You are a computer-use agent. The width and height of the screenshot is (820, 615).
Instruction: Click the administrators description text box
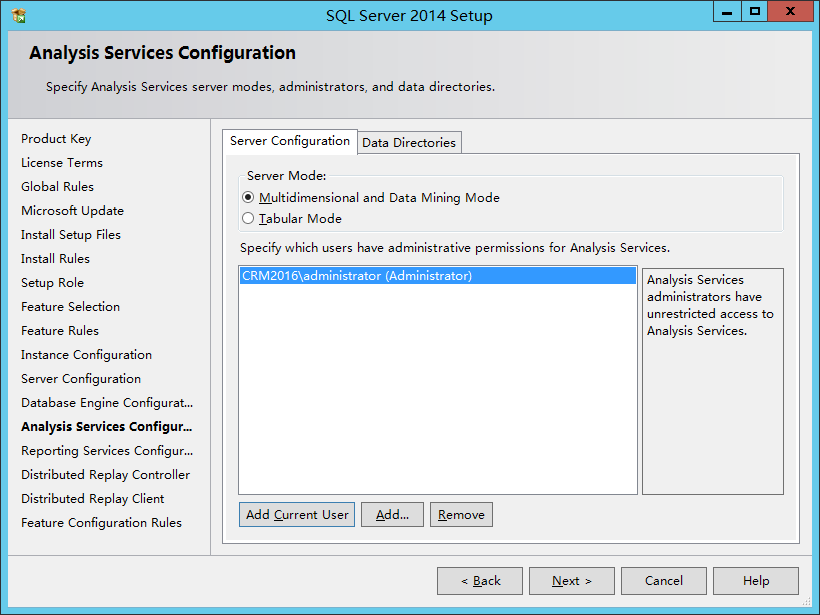713,381
